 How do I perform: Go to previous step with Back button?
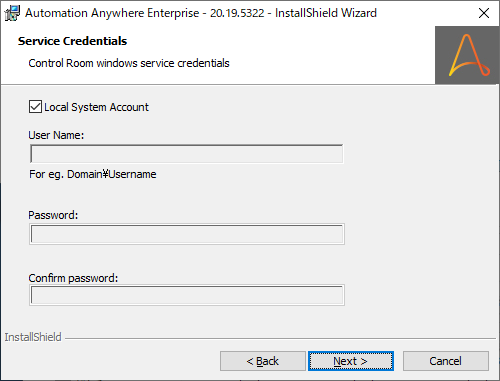click(x=263, y=361)
